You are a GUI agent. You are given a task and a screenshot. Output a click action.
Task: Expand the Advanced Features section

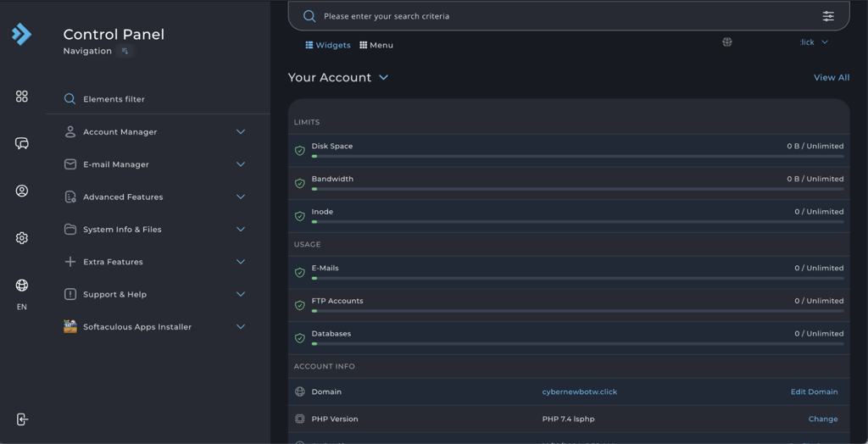point(241,197)
